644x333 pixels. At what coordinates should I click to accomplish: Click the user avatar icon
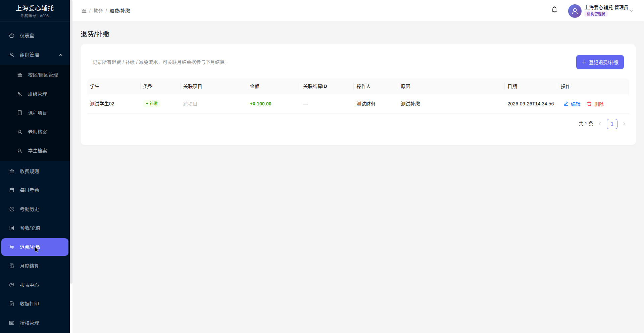pos(575,11)
